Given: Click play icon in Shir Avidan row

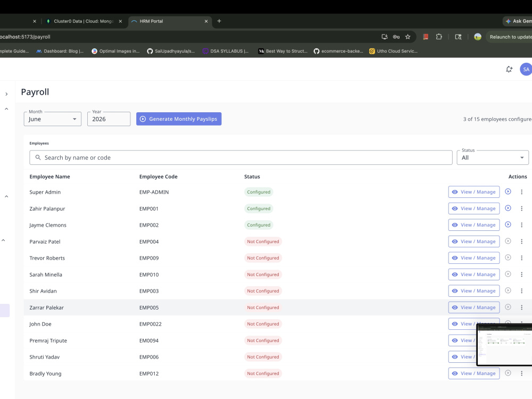Looking at the screenshot, I should click(x=508, y=290).
